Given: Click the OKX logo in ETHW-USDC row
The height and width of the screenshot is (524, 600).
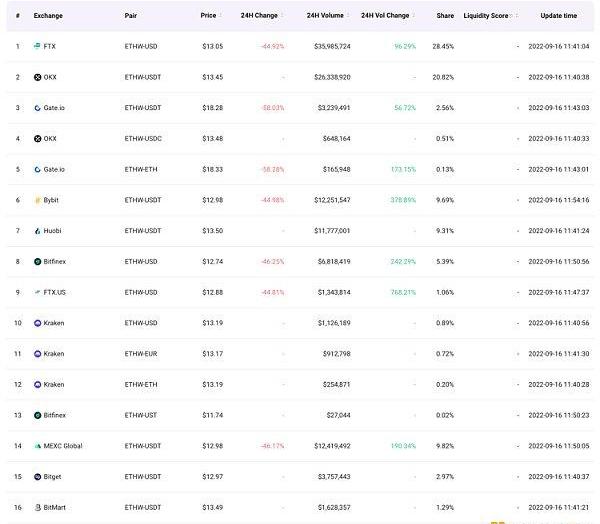Looking at the screenshot, I should pyautogui.click(x=37, y=139).
